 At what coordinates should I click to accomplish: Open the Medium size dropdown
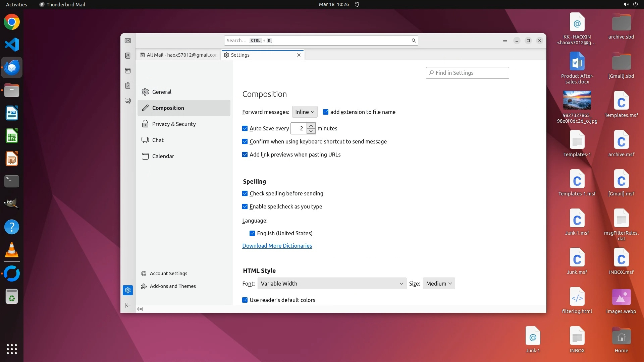pos(439,284)
